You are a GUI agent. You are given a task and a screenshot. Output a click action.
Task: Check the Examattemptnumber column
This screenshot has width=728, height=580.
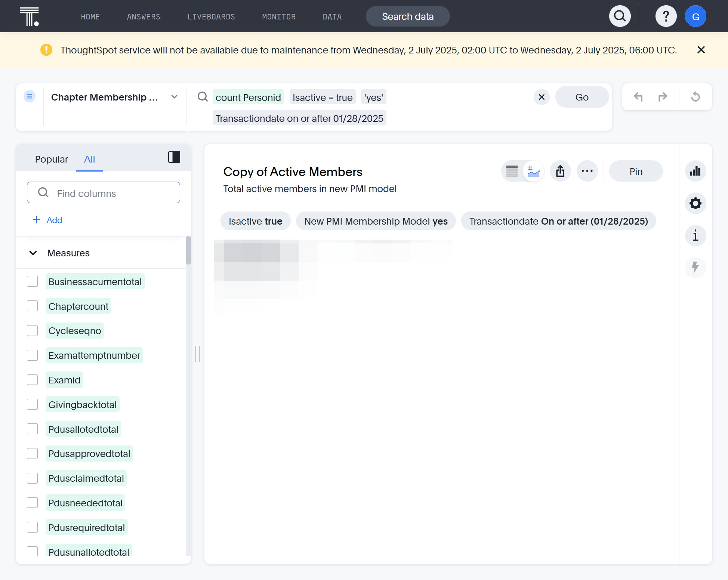(x=33, y=355)
